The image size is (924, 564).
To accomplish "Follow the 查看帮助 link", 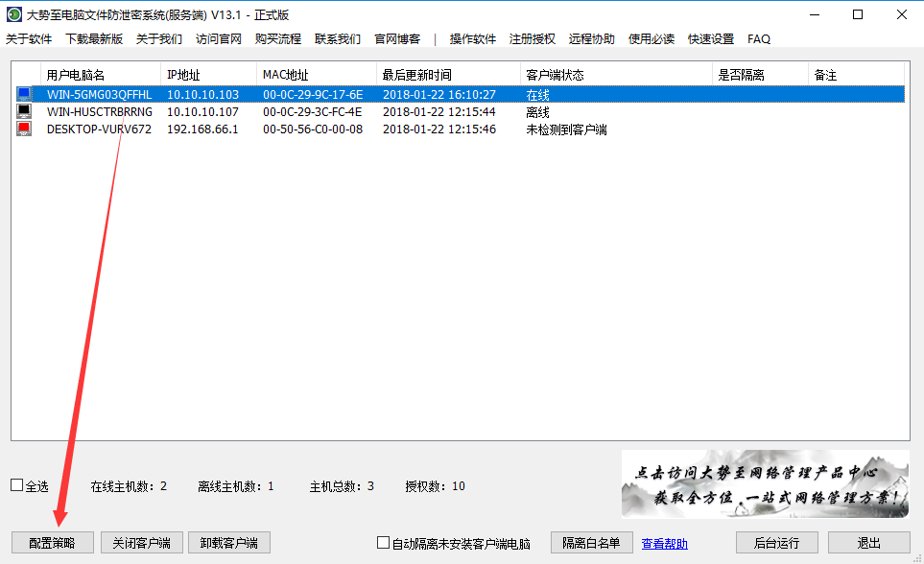I will (x=665, y=544).
